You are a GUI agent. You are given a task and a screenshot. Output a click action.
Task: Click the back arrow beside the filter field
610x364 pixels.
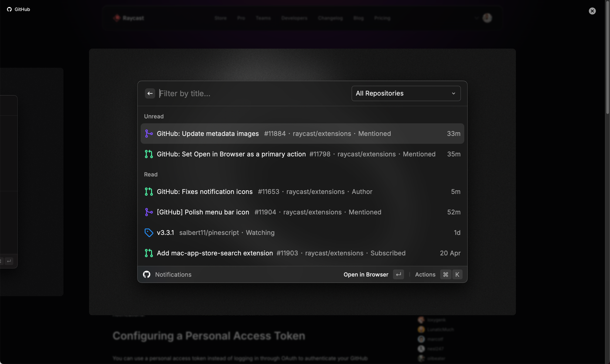click(x=150, y=93)
